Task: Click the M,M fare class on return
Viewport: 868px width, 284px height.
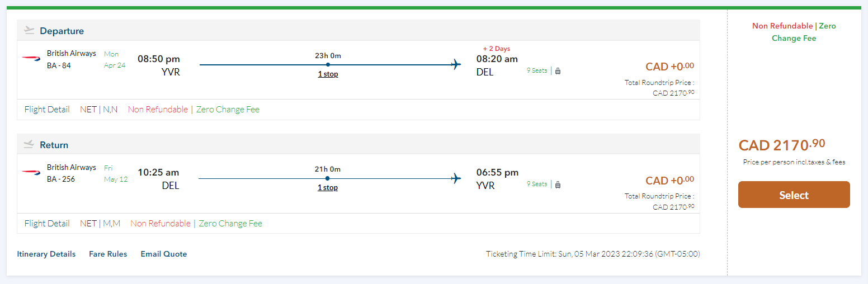Action: 111,224
